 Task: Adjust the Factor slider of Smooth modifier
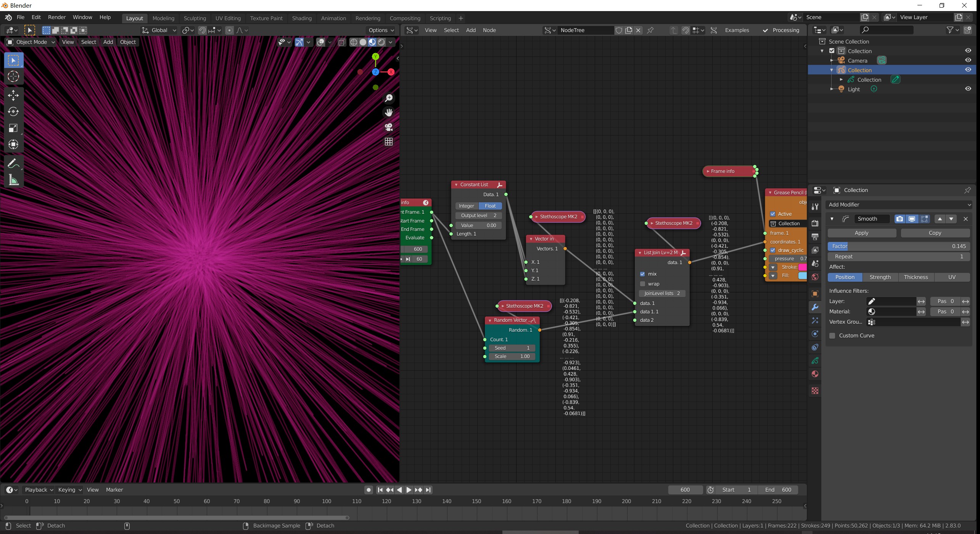click(899, 246)
